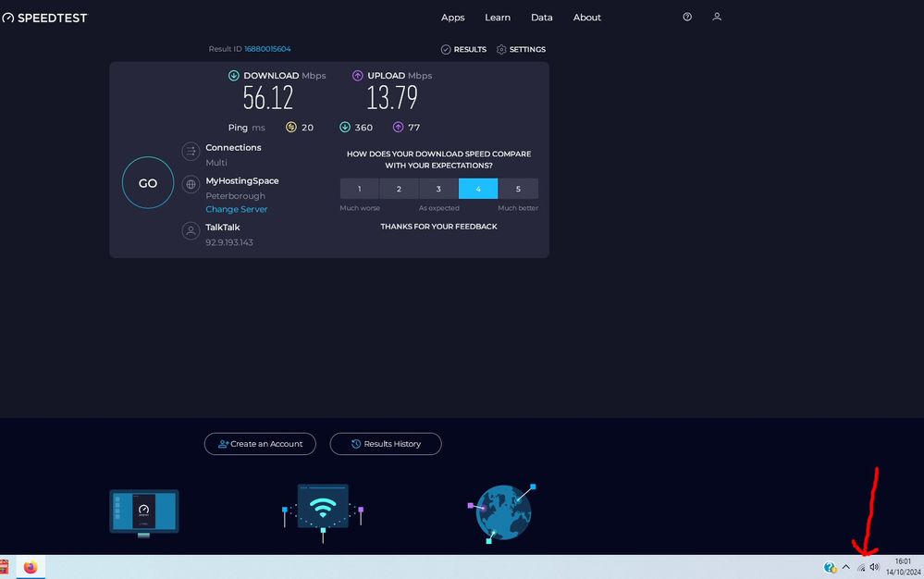Click the Wi-Fi network icon in taskbar
Viewport: 924px width, 579px height.
click(x=860, y=567)
